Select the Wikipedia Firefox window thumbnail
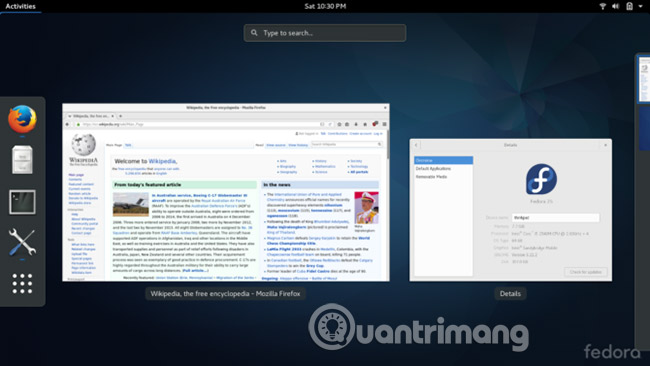The height and width of the screenshot is (366, 650). [226, 192]
